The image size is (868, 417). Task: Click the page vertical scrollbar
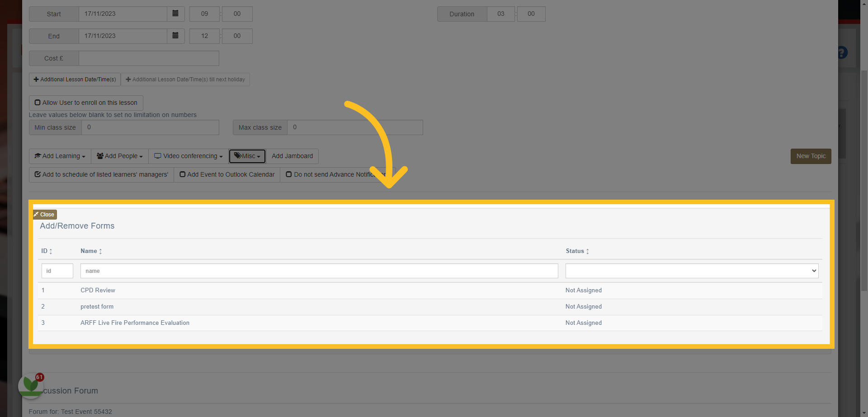[864, 181]
